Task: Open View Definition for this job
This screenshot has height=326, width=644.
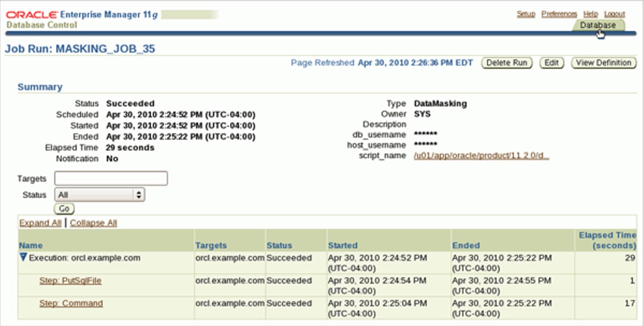Action: [603, 63]
